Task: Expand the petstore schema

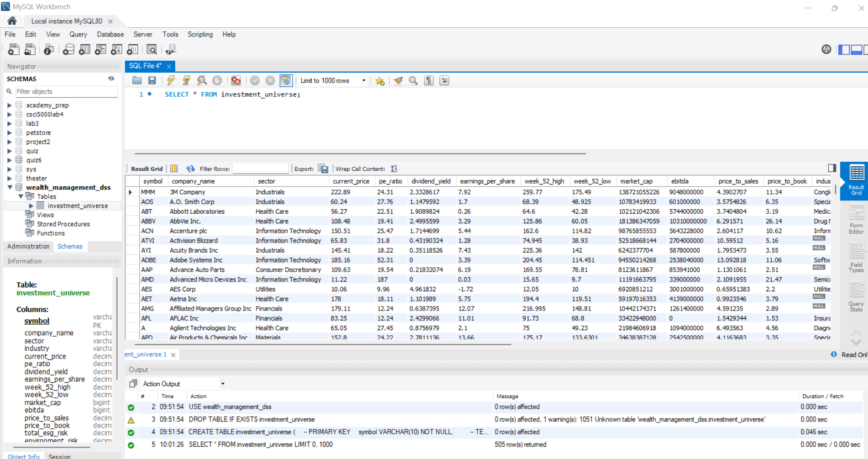Action: pyautogui.click(x=9, y=133)
